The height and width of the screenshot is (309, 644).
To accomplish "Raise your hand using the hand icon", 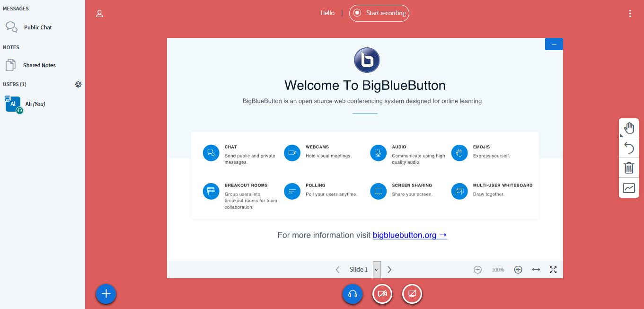I will pos(628,127).
